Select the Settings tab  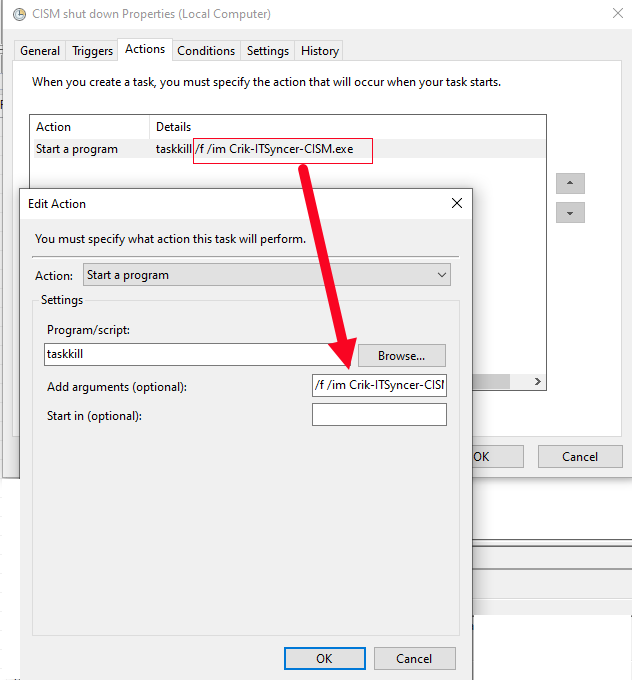click(x=267, y=51)
